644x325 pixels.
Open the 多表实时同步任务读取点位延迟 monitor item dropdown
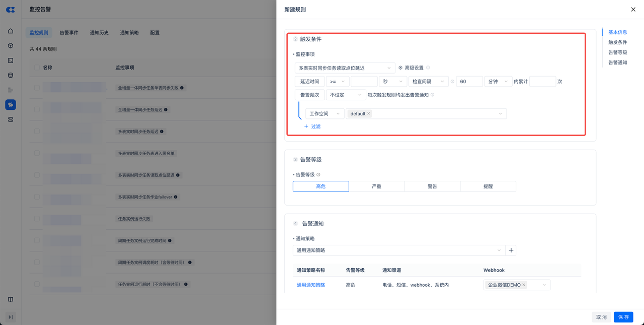click(x=345, y=68)
